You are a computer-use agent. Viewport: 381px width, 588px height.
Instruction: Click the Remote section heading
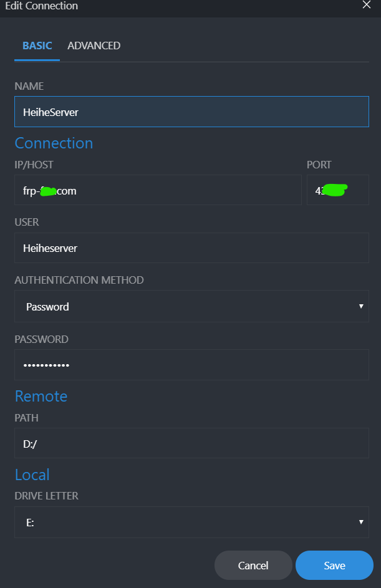pos(41,397)
